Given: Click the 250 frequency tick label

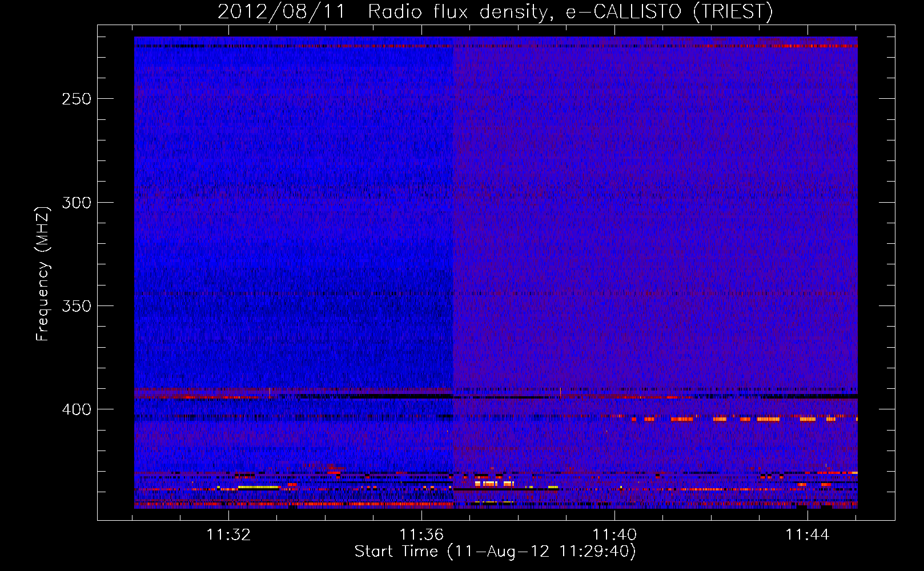Looking at the screenshot, I should (x=77, y=99).
